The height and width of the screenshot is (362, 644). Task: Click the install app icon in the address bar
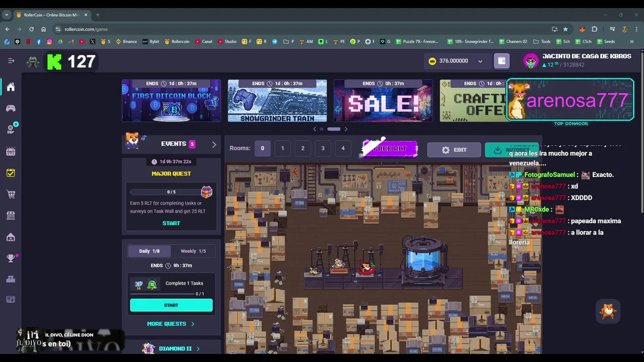coord(554,29)
